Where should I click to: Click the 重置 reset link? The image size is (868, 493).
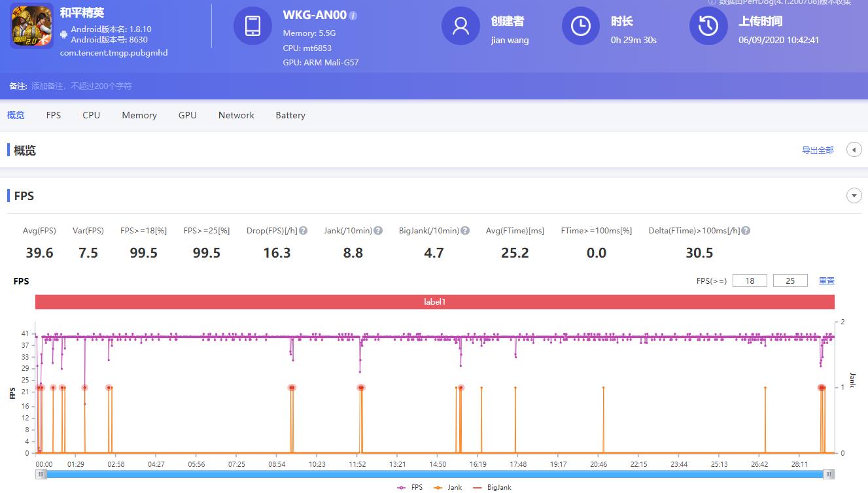click(827, 280)
